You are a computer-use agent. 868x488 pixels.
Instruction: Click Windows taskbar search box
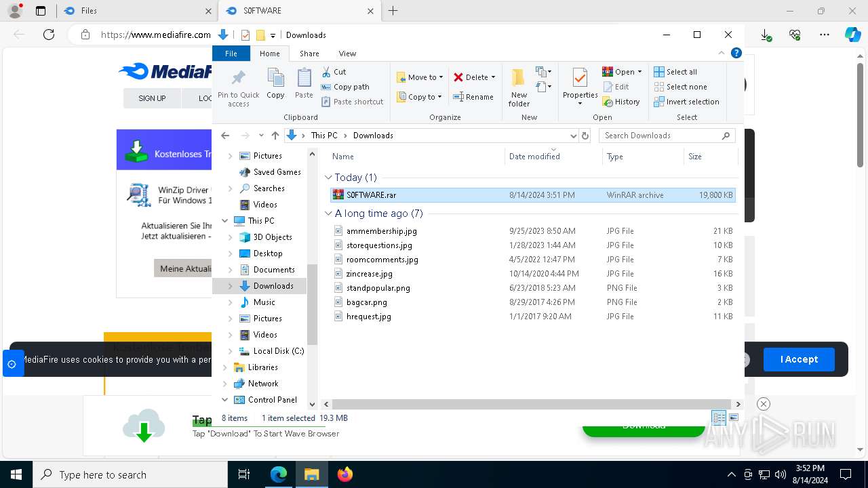pos(130,474)
